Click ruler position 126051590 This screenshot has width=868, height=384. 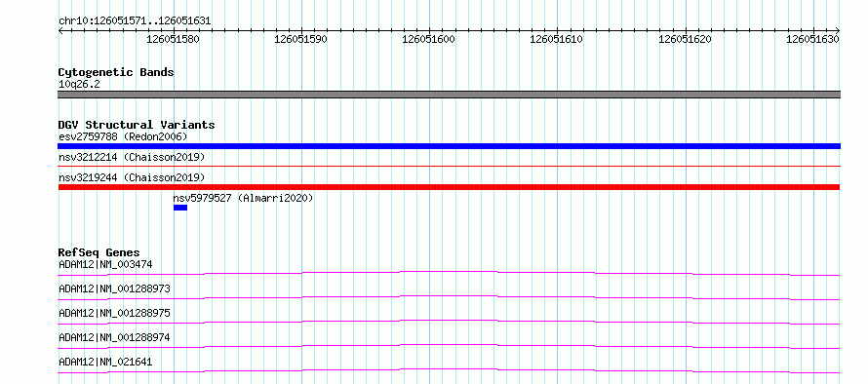[x=301, y=40]
